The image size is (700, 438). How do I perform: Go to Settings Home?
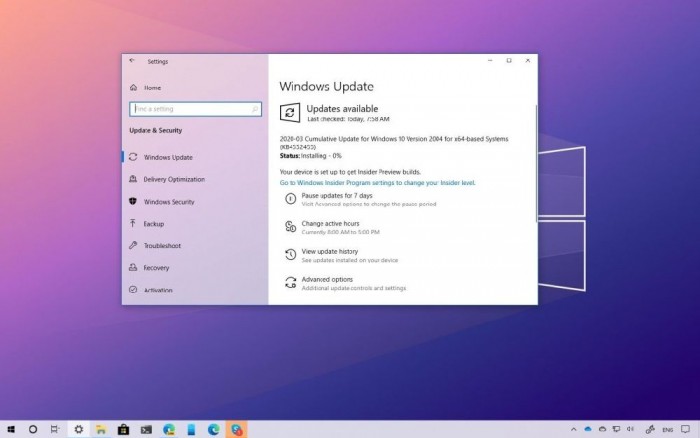pyautogui.click(x=150, y=86)
